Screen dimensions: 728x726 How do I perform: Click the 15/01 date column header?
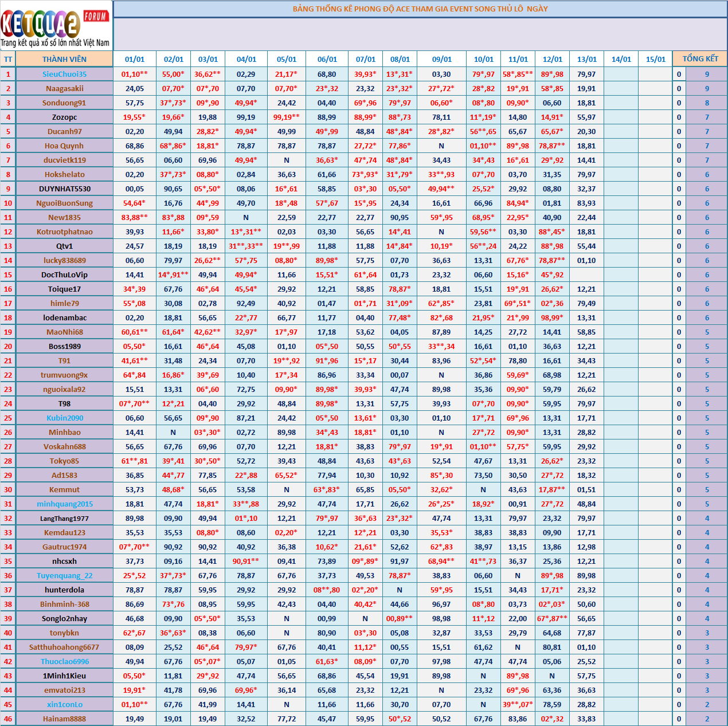click(655, 59)
